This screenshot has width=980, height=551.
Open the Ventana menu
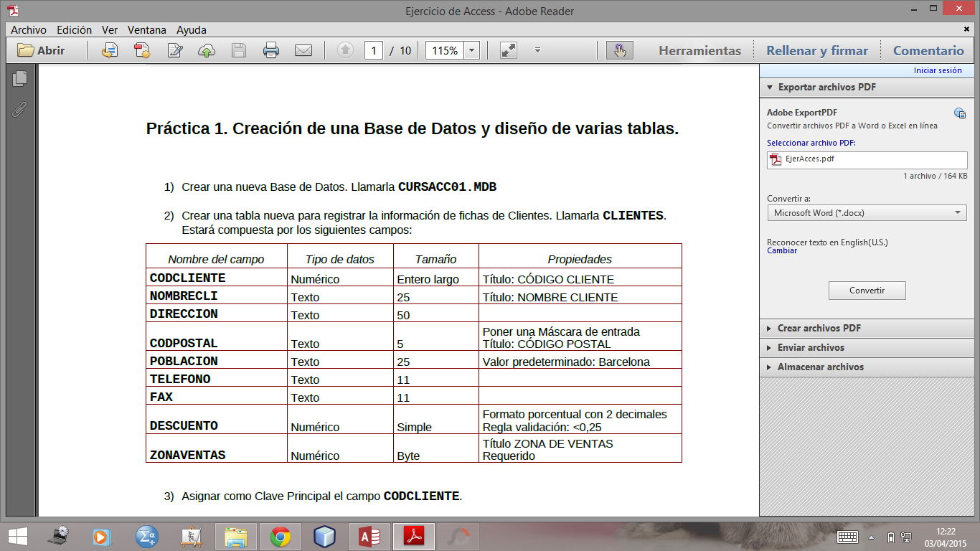(146, 29)
